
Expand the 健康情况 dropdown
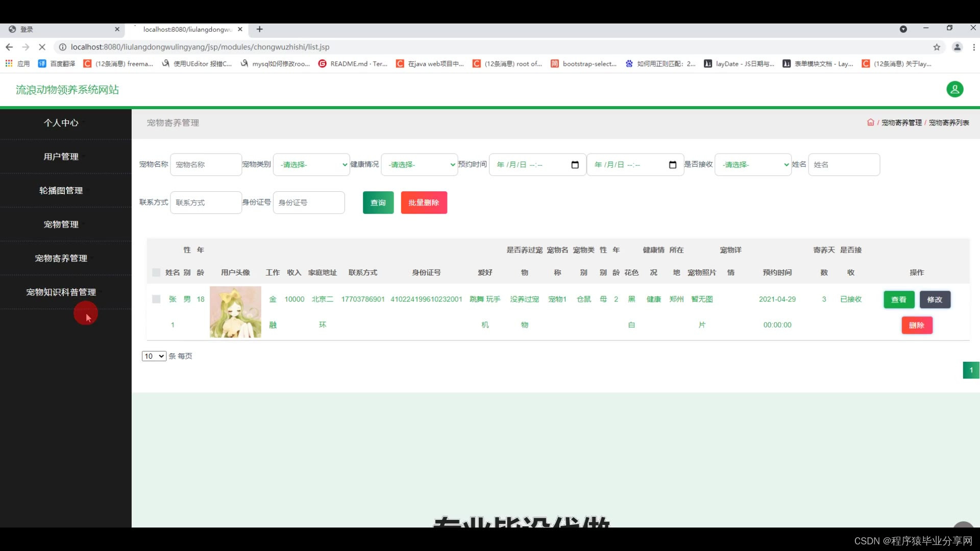click(x=419, y=165)
